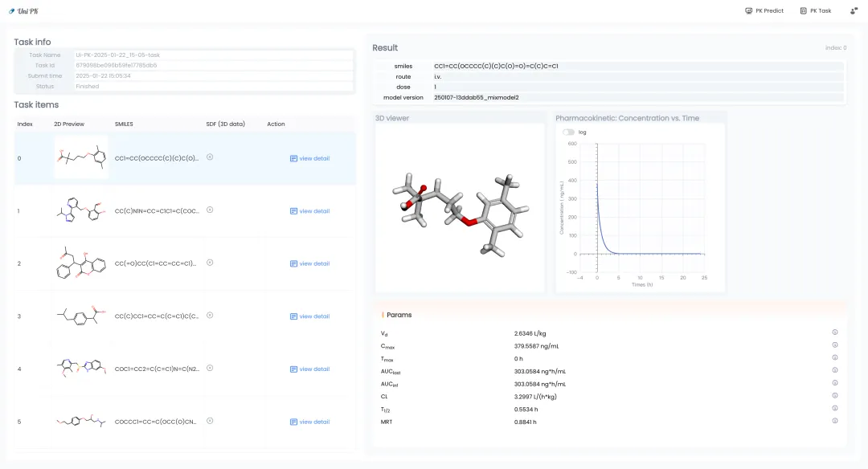This screenshot has height=469, width=868.
Task: Click the 2D molecule preview of index 2
Action: tap(80, 263)
